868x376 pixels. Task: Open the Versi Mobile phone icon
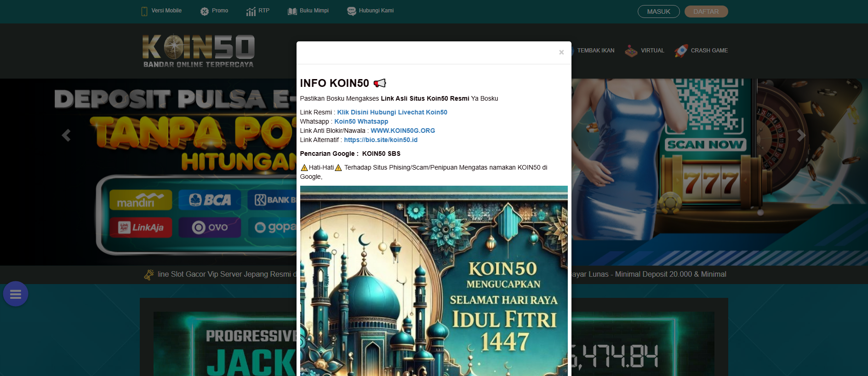click(x=144, y=11)
